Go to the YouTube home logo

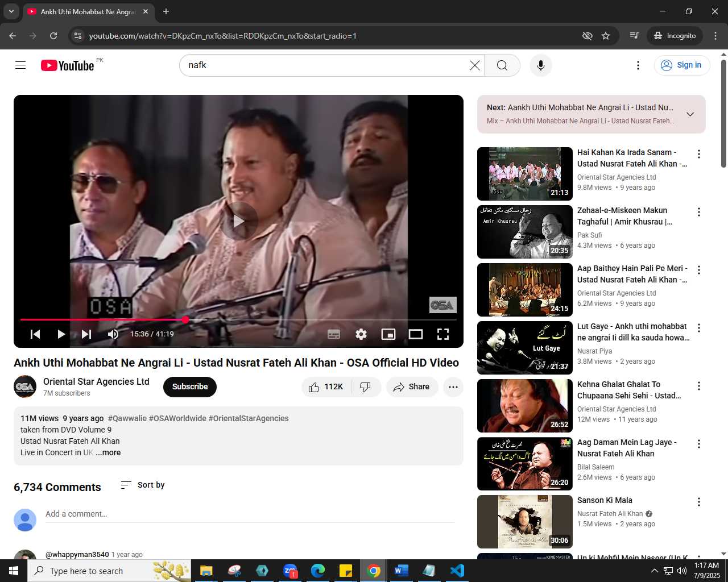pos(67,65)
